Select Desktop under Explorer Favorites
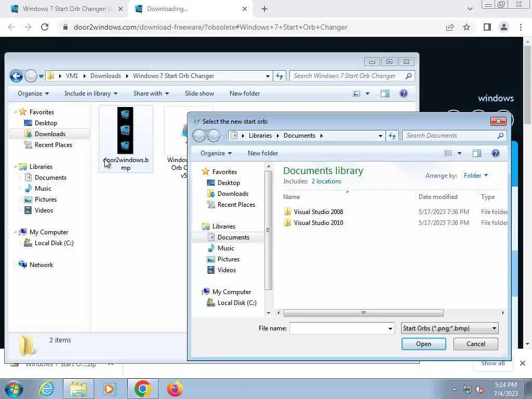532x399 pixels. [x=46, y=123]
